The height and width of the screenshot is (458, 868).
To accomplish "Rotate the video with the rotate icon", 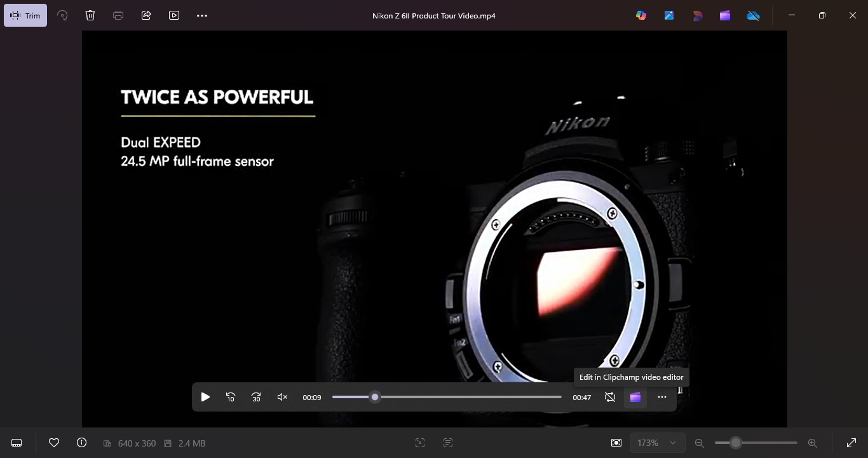I will (x=62, y=15).
